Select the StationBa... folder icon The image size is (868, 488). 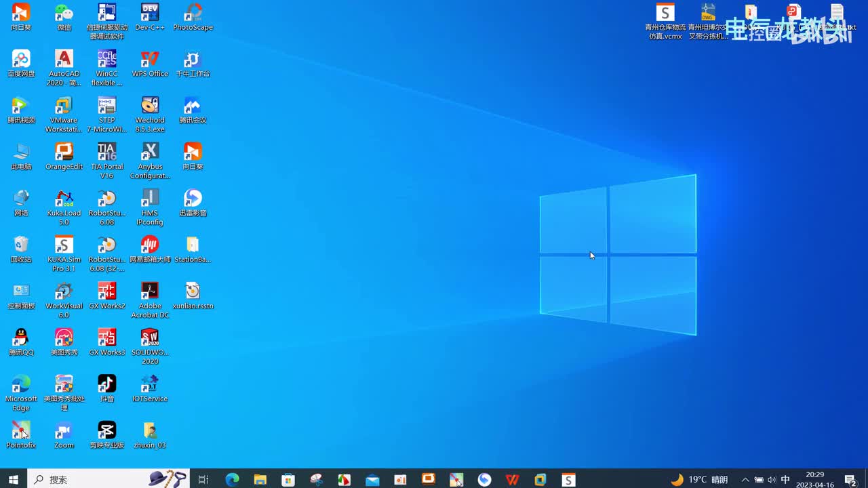click(x=193, y=249)
